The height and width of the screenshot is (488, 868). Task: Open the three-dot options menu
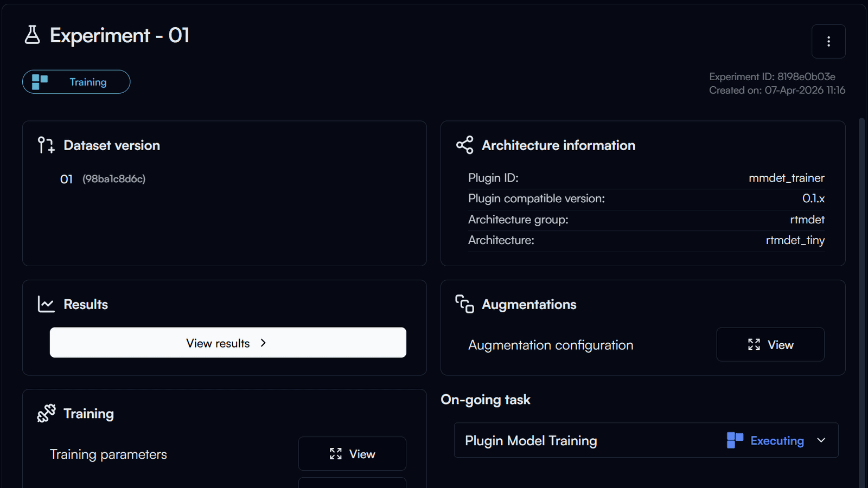click(x=828, y=41)
